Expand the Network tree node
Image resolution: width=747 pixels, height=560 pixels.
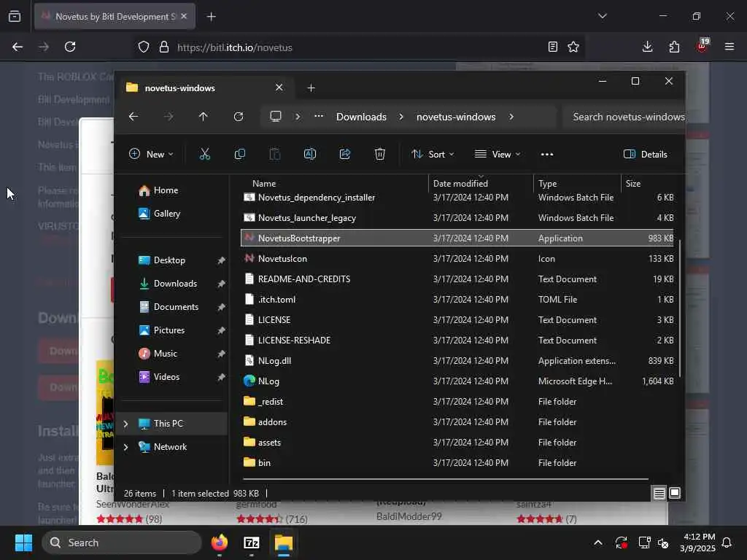tap(125, 447)
